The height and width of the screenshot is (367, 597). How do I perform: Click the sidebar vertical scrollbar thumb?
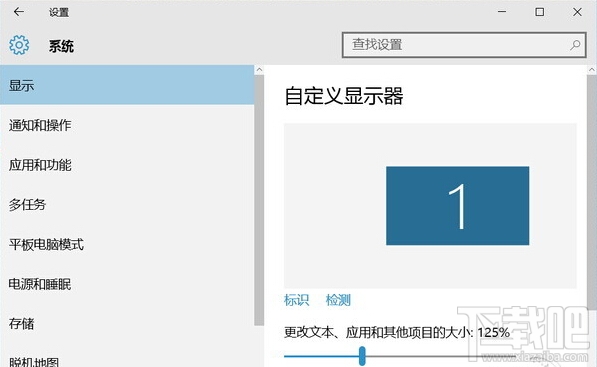pos(259,200)
